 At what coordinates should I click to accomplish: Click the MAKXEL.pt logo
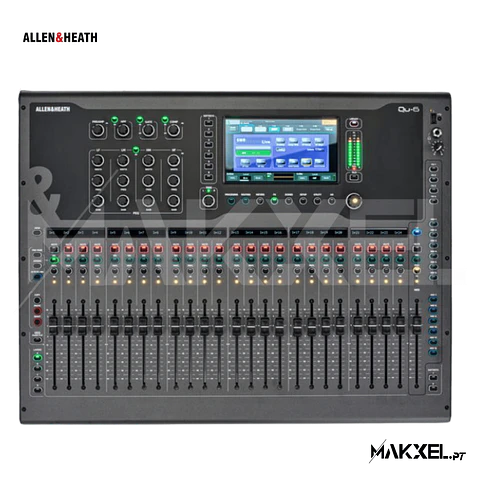pos(418,452)
